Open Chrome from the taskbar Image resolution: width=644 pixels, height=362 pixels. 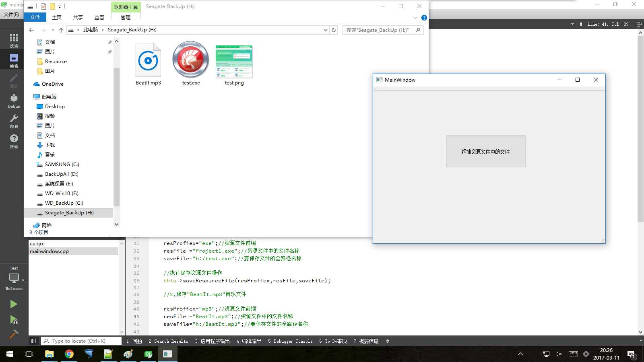(x=69, y=354)
